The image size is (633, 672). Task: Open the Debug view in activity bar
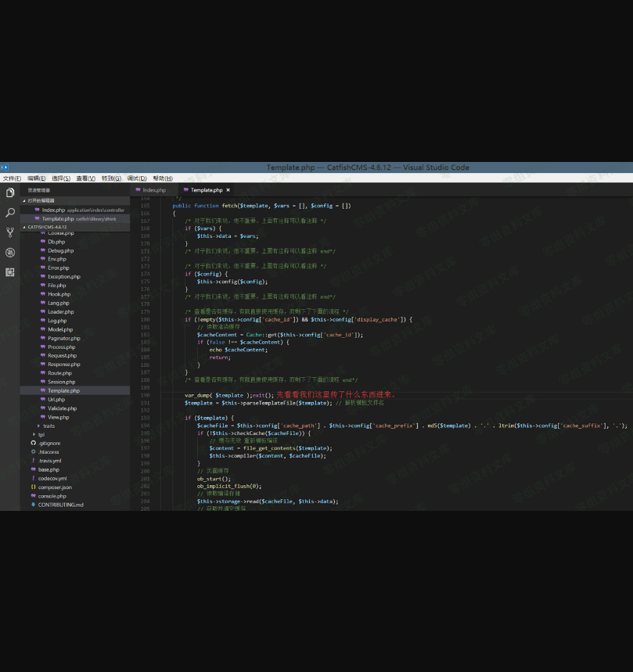coord(10,252)
